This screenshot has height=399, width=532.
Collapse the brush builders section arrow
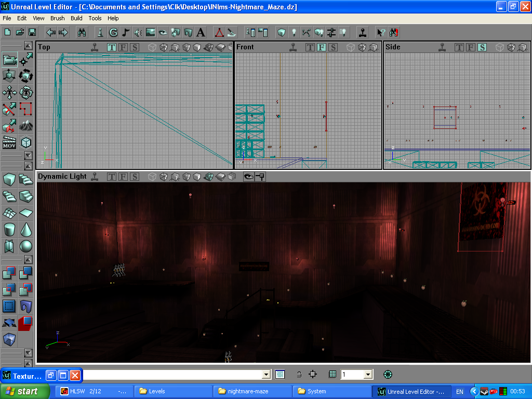[x=28, y=165]
